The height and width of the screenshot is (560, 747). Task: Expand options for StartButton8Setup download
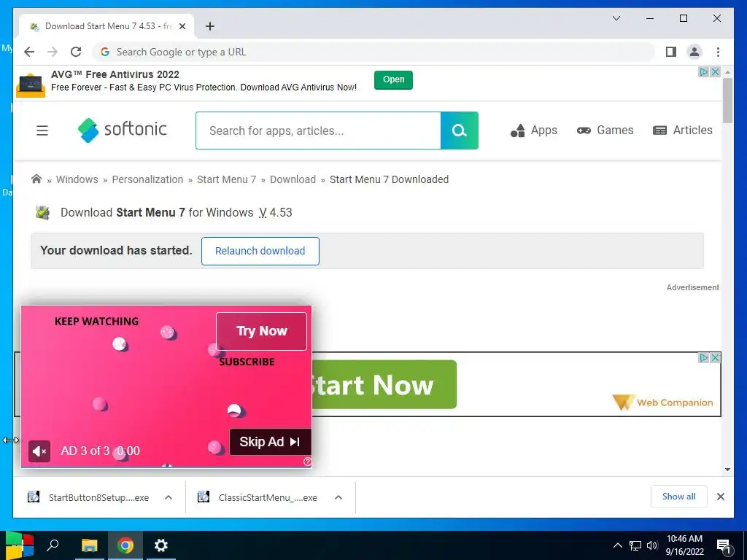(x=169, y=497)
